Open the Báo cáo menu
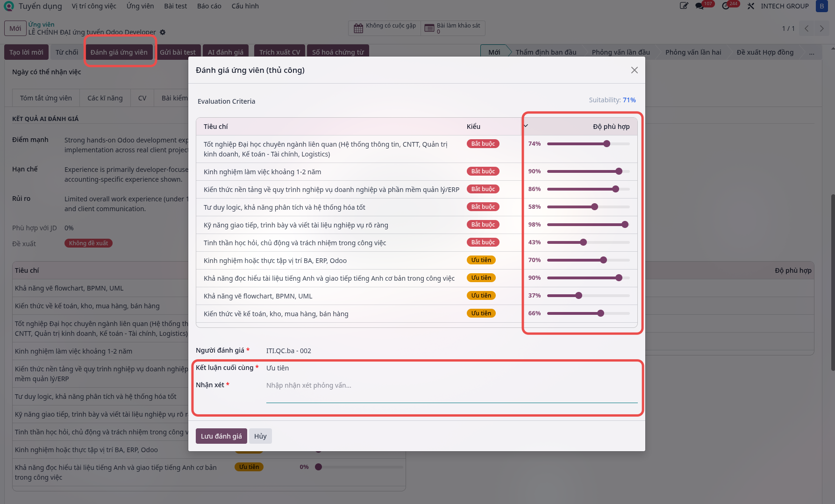 209,6
